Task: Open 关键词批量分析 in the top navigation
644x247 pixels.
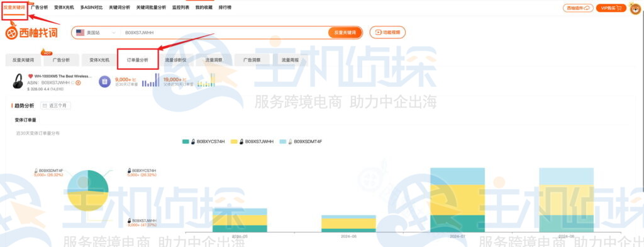Action: 151,8
